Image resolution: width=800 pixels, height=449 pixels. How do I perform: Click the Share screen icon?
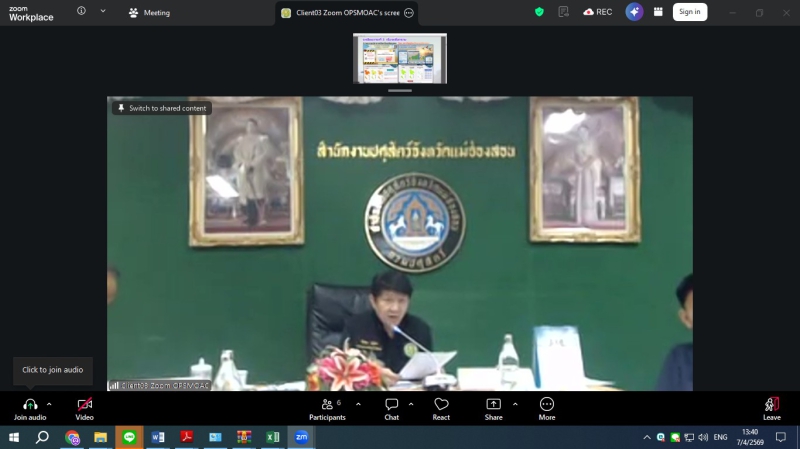(x=494, y=404)
